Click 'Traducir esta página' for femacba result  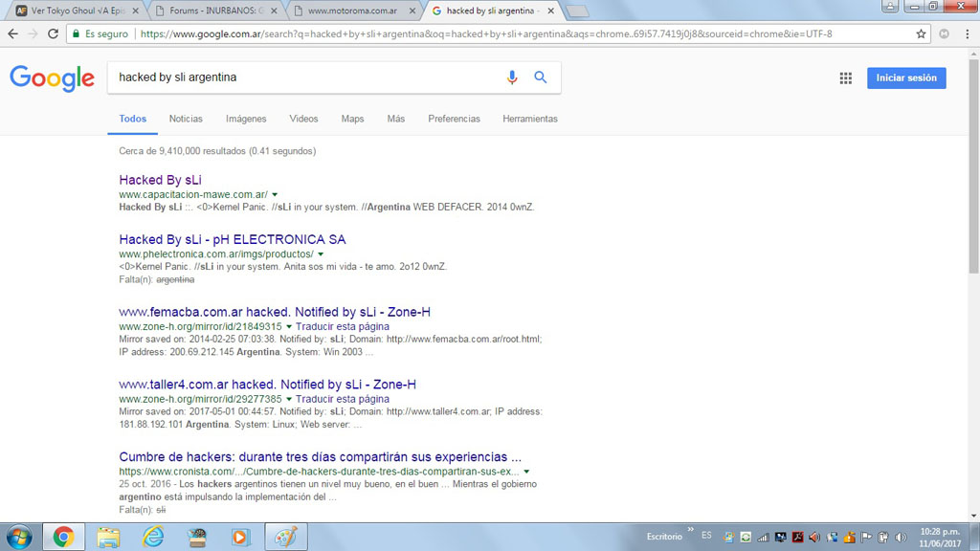point(343,326)
